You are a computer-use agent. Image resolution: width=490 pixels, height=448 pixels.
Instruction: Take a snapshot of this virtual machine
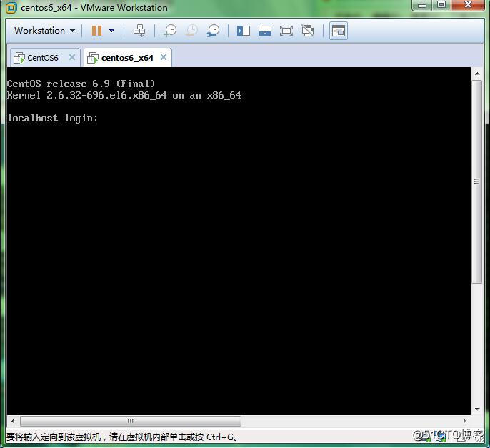[170, 31]
